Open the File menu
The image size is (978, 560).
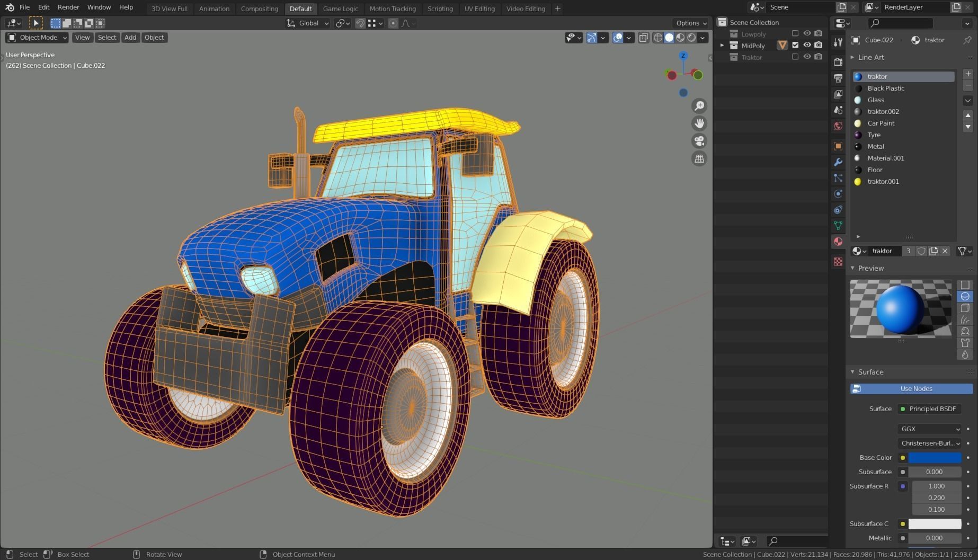click(x=24, y=7)
